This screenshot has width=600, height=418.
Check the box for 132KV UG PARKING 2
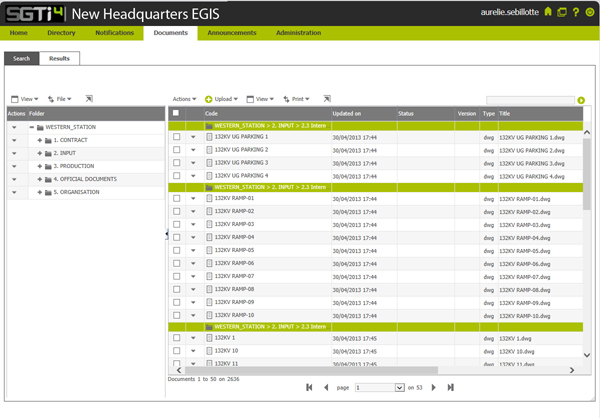tap(177, 149)
